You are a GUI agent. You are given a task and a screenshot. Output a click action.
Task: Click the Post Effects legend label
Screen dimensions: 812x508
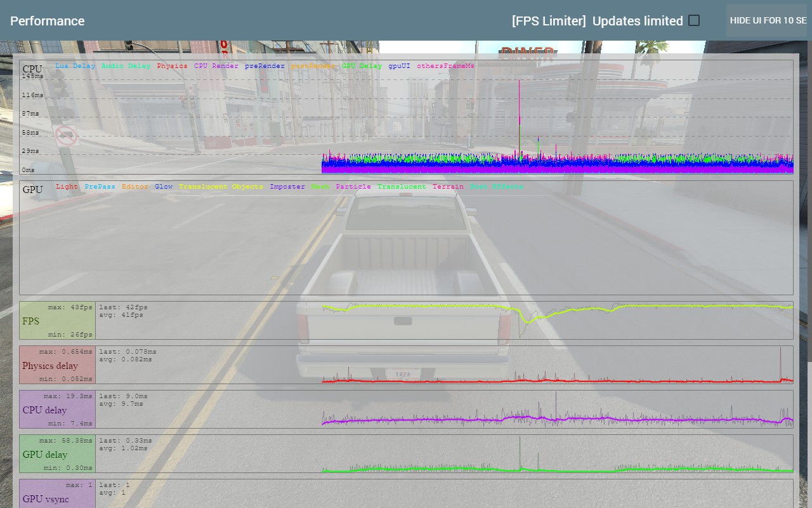[497, 187]
